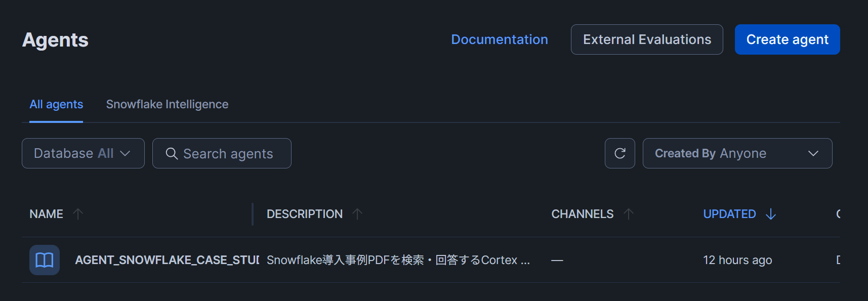The height and width of the screenshot is (301, 868).
Task: Click the chevron in the Created By filter
Action: click(x=813, y=153)
